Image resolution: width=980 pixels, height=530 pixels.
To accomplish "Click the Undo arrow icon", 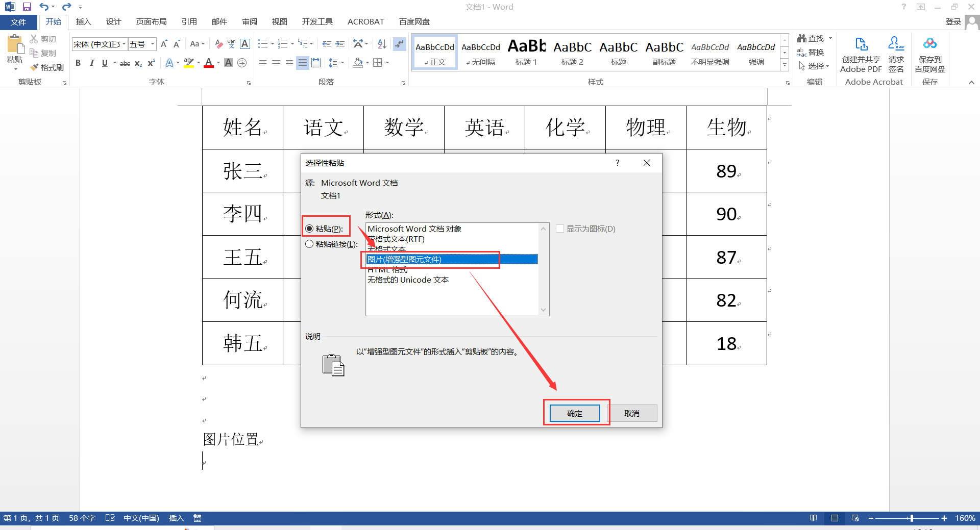I will pyautogui.click(x=44, y=7).
